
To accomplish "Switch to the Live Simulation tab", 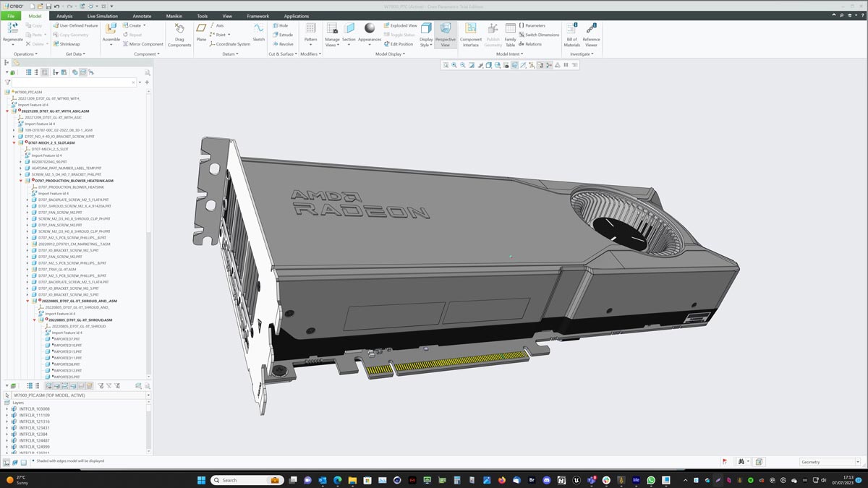I will [102, 16].
